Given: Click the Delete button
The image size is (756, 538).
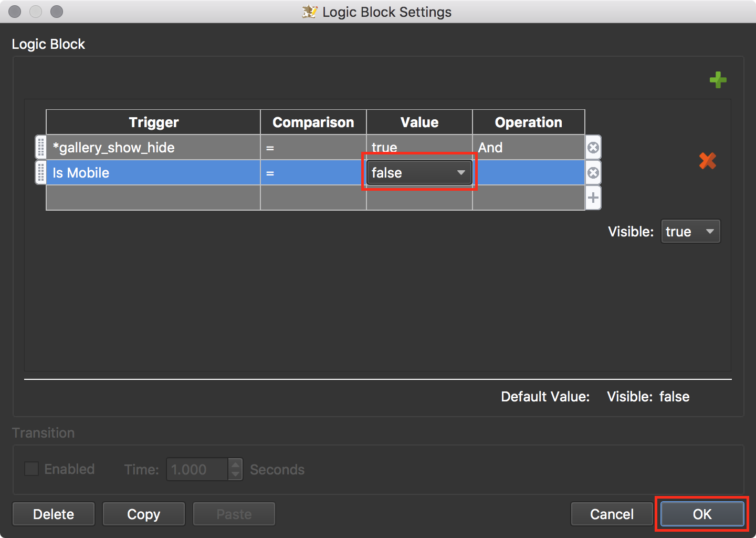Looking at the screenshot, I should (x=54, y=514).
